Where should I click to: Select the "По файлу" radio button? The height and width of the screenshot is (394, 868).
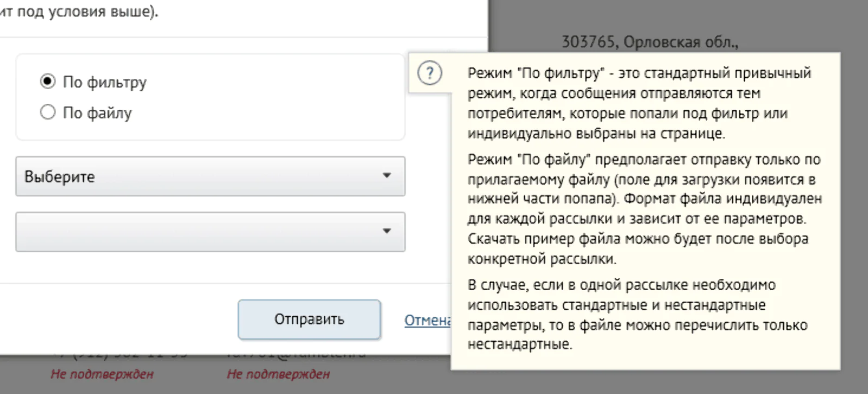(x=48, y=112)
